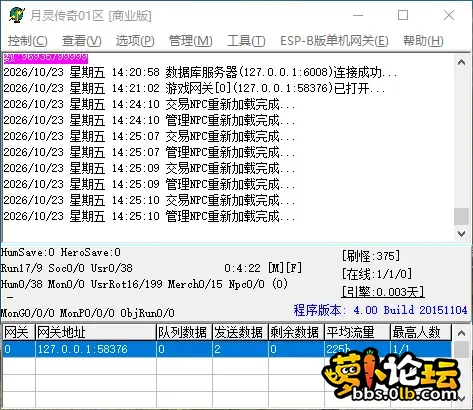Click the 刷怪:375 status label

(371, 256)
